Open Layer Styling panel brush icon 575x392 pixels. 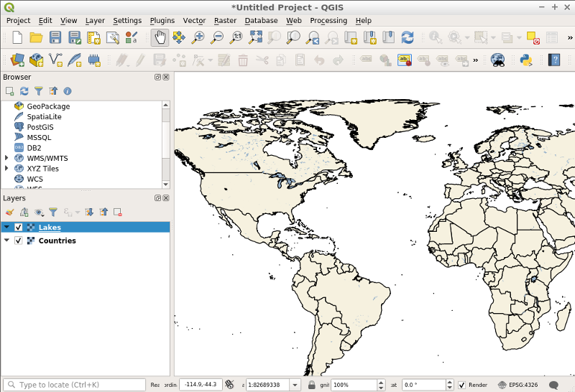click(x=9, y=212)
